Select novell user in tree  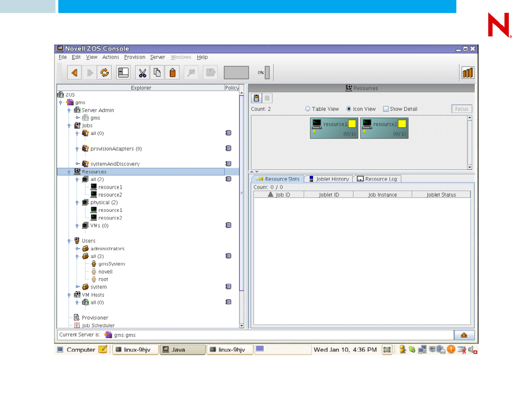[x=105, y=272]
